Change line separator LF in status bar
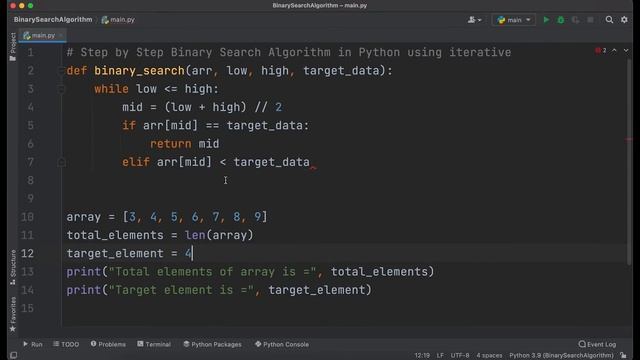Image resolution: width=640 pixels, height=360 pixels. 440,356
